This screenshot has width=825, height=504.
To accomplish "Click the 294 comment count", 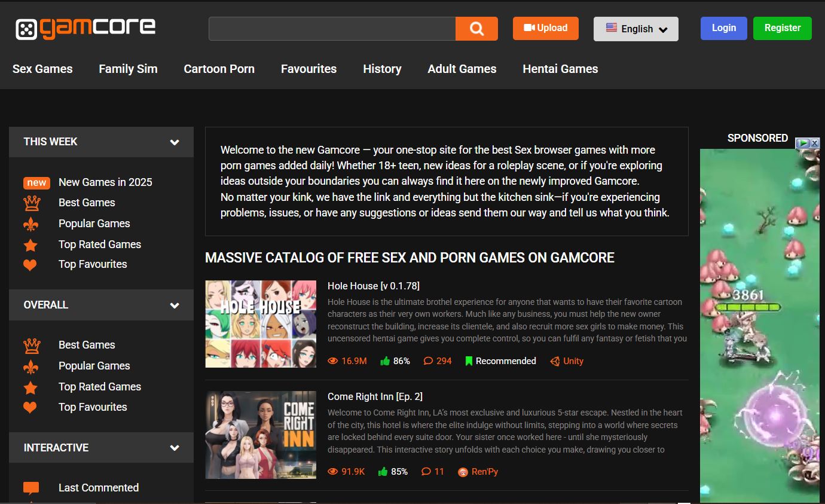I will pyautogui.click(x=444, y=361).
